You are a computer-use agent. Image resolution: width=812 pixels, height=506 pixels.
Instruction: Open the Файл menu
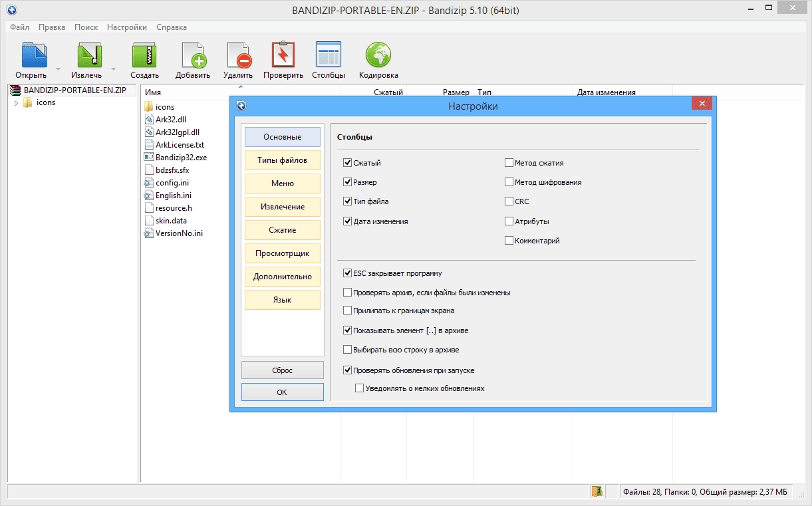tap(19, 27)
